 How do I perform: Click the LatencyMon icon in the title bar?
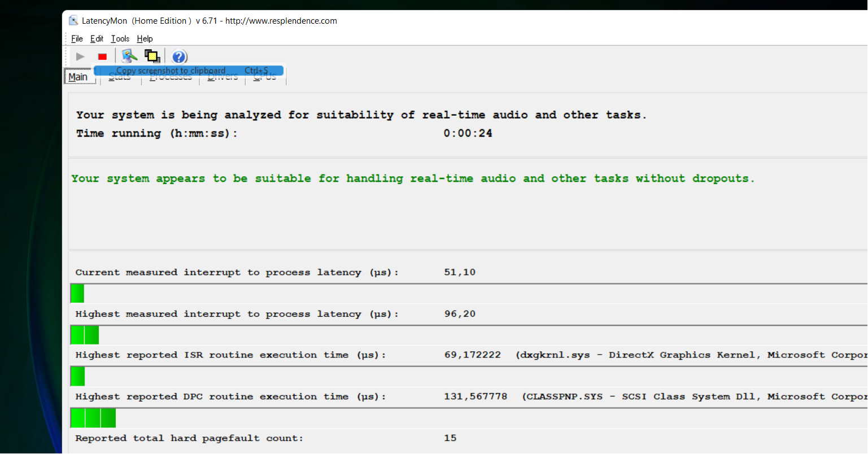click(73, 21)
